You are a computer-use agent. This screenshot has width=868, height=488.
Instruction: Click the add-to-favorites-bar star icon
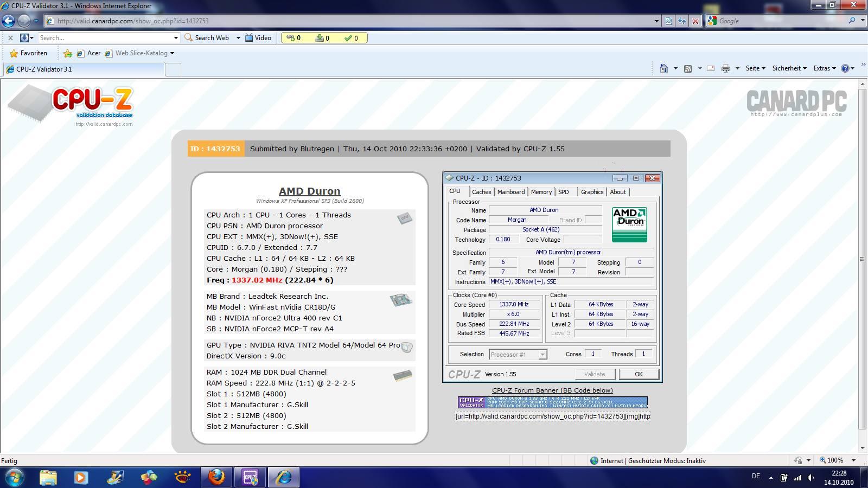click(x=68, y=53)
